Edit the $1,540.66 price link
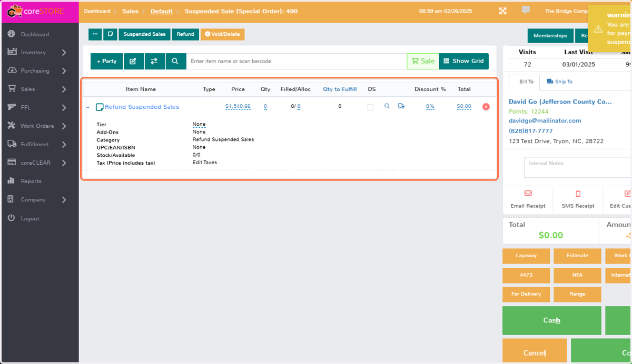Screen dimensions: 632x364 [238, 106]
